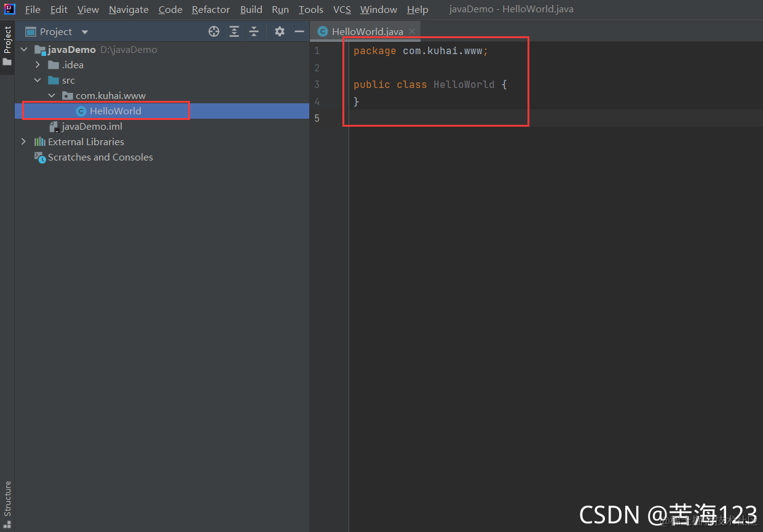Image resolution: width=763 pixels, height=532 pixels.
Task: Click the Scratches and Consoles icon
Action: pyautogui.click(x=40, y=157)
